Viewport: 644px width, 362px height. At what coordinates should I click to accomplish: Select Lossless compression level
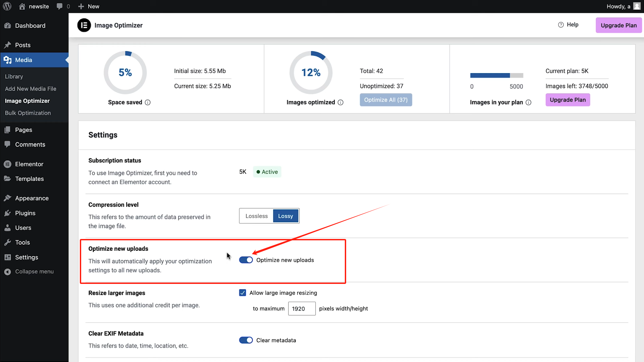(256, 216)
